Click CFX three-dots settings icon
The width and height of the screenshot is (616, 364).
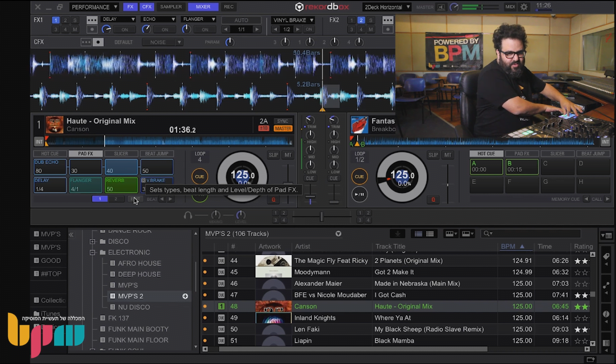tap(86, 42)
